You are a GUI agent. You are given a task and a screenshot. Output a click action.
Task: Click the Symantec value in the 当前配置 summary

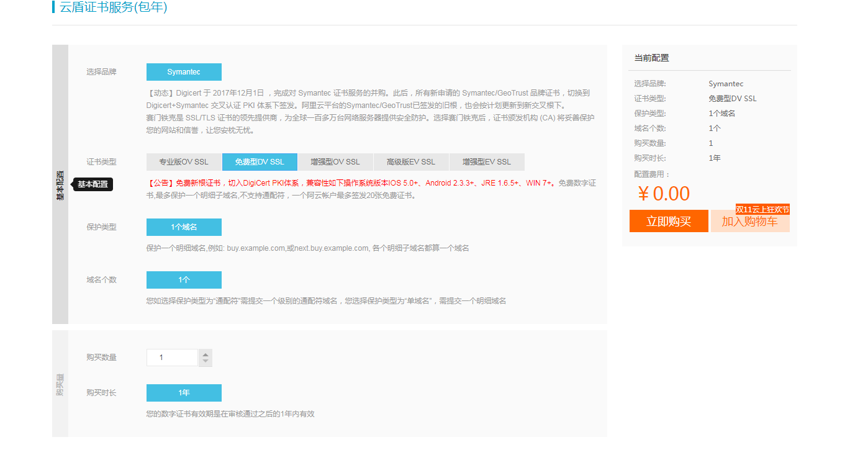[726, 84]
